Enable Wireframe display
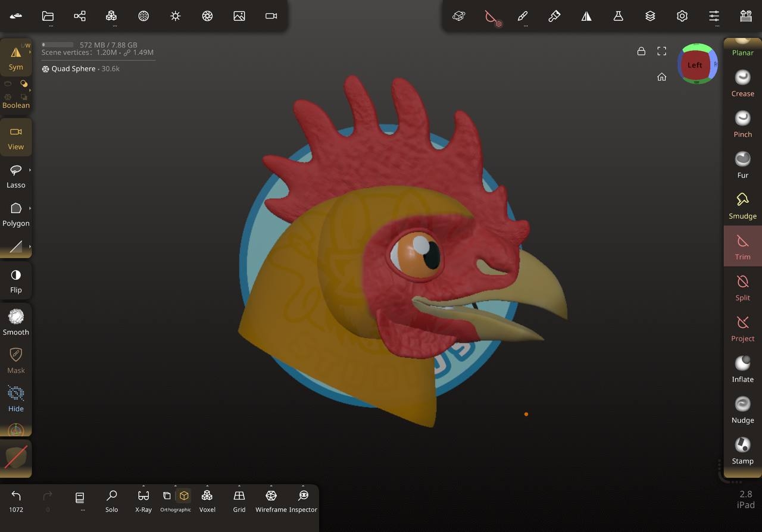This screenshot has width=762, height=532. pyautogui.click(x=271, y=500)
